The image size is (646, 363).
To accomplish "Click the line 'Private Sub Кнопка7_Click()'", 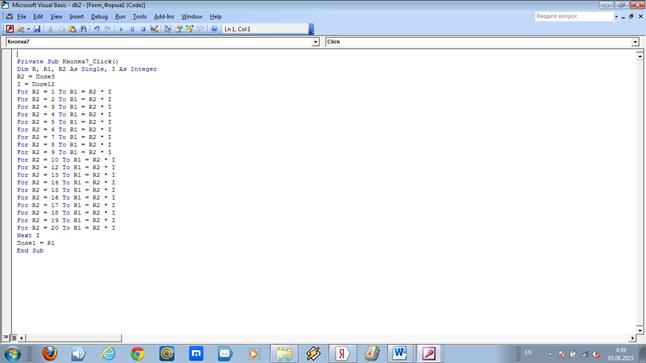I will click(x=68, y=61).
